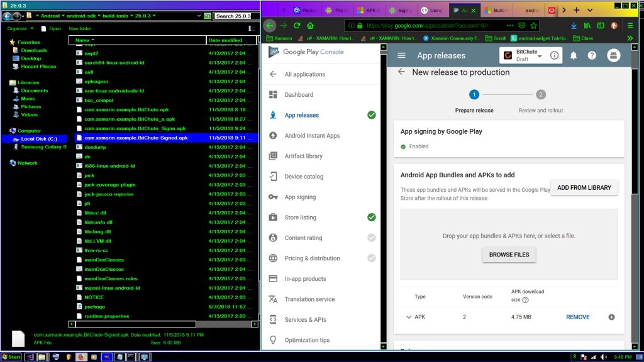Click ADD FROM LIBRARY button
644x362 pixels.
(x=584, y=187)
